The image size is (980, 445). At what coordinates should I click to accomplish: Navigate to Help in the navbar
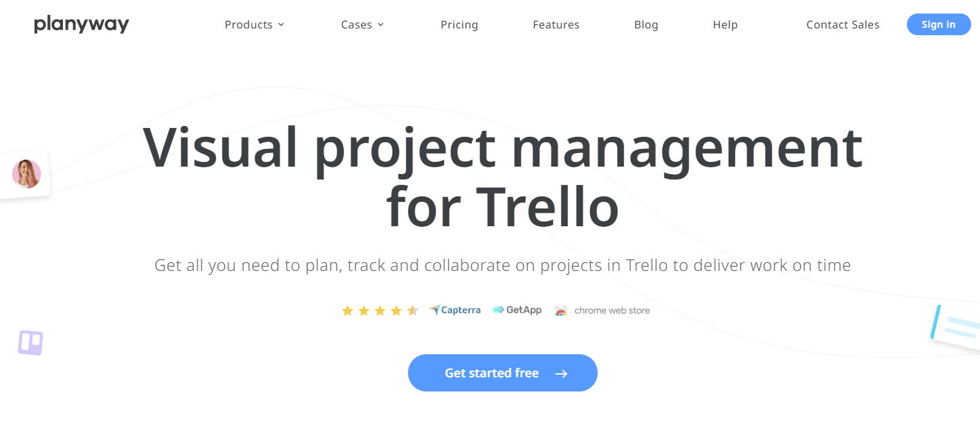pos(725,25)
